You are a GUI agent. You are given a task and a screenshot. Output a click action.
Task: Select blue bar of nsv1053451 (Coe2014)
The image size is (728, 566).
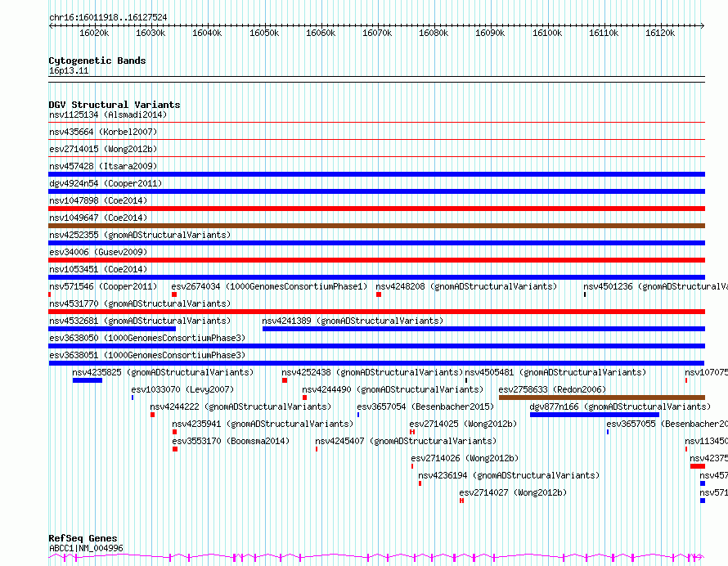[x=376, y=277]
